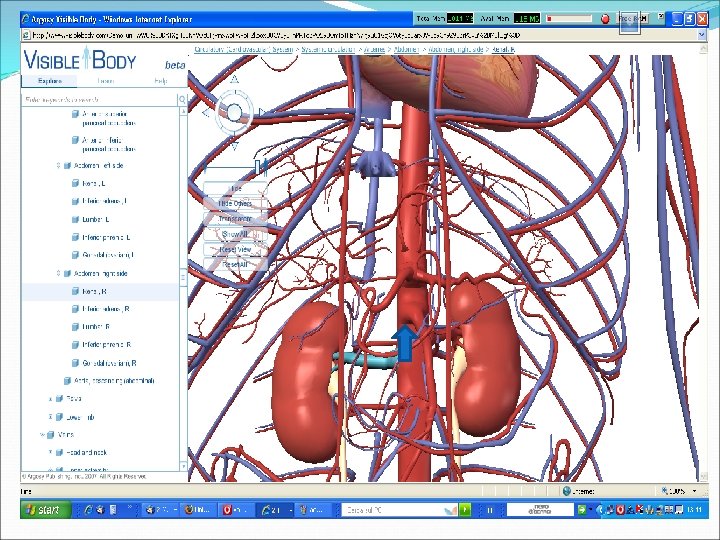
Task: Rotate view right with the right arrow
Action: 262,112
